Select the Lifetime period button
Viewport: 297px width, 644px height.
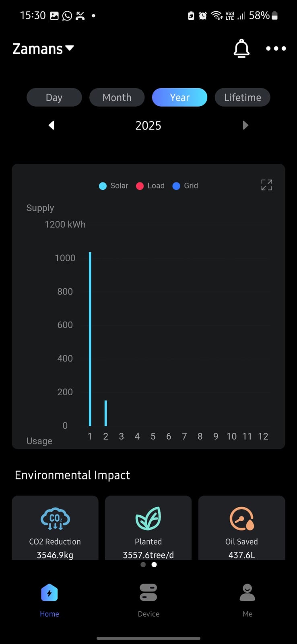pyautogui.click(x=242, y=97)
